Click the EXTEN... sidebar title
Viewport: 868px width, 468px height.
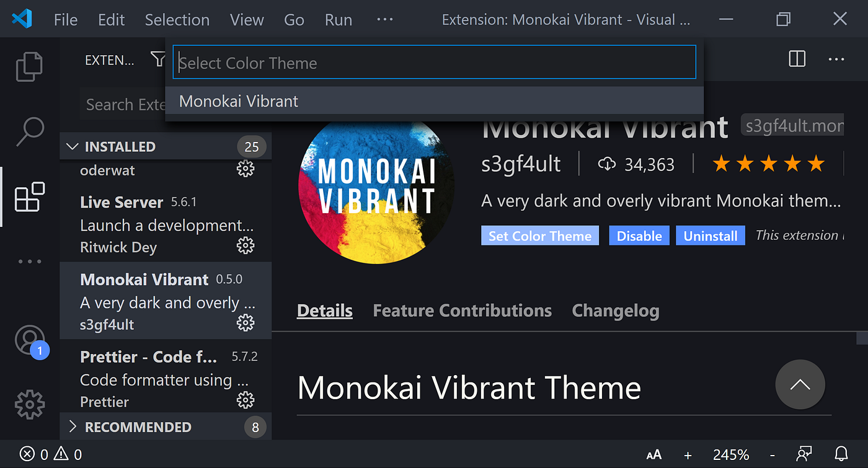pyautogui.click(x=109, y=60)
